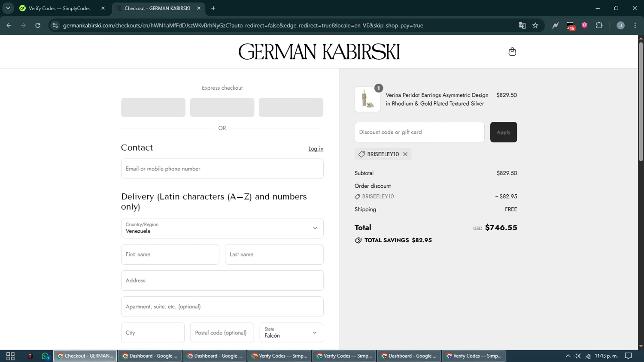Click the Total $746.55 amount
This screenshot has width=644, height=362.
[501, 228]
